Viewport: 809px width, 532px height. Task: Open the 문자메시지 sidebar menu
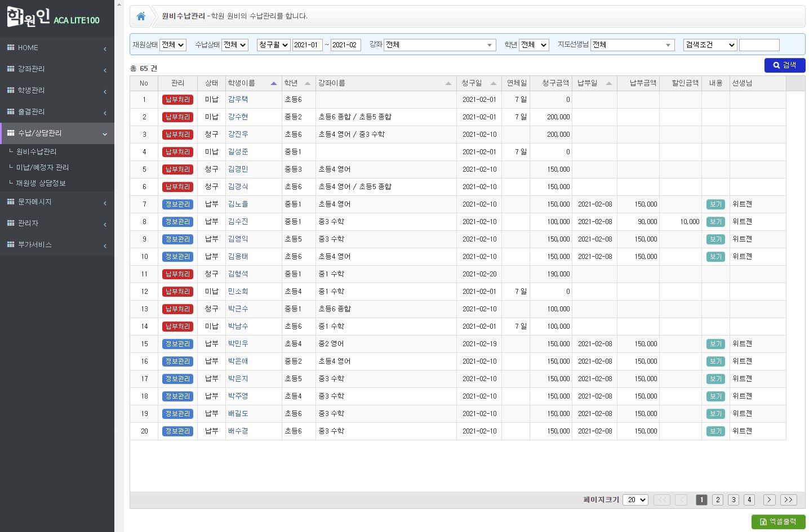coord(57,202)
